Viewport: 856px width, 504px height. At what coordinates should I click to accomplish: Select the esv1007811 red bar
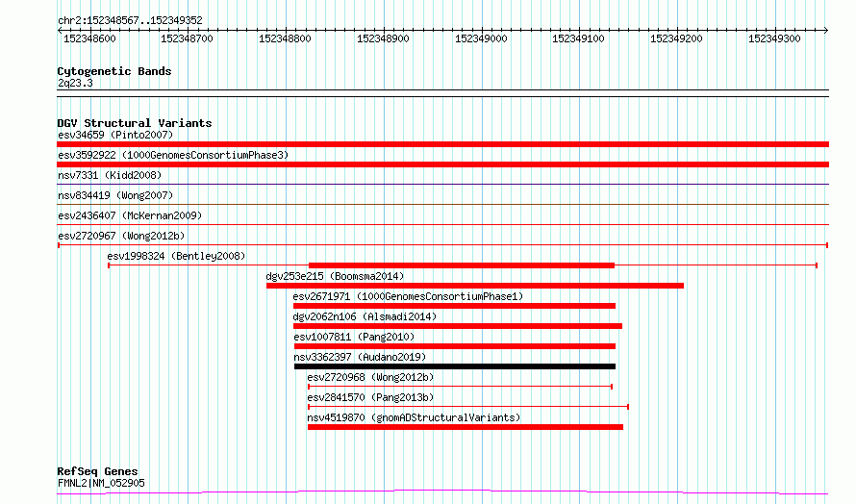click(455, 346)
